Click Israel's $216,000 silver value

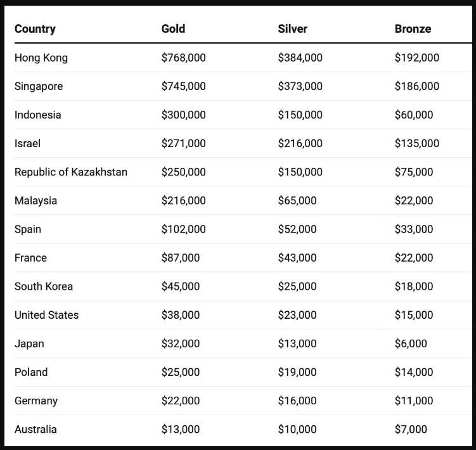point(300,143)
